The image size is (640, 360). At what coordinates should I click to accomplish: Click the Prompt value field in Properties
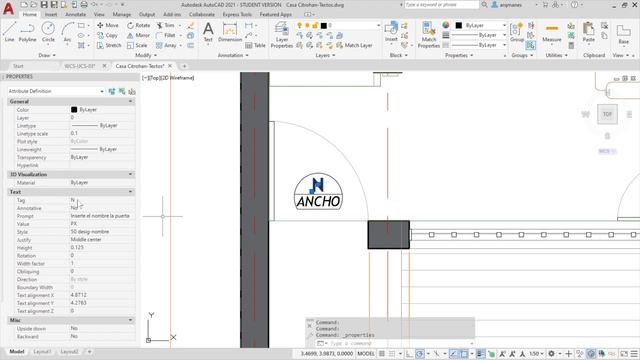pos(102,216)
